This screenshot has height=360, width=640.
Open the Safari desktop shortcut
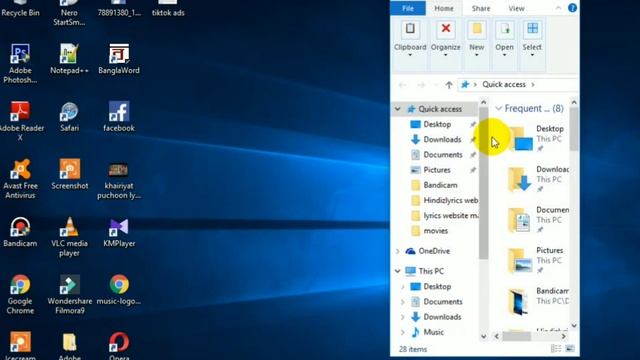tap(69, 117)
